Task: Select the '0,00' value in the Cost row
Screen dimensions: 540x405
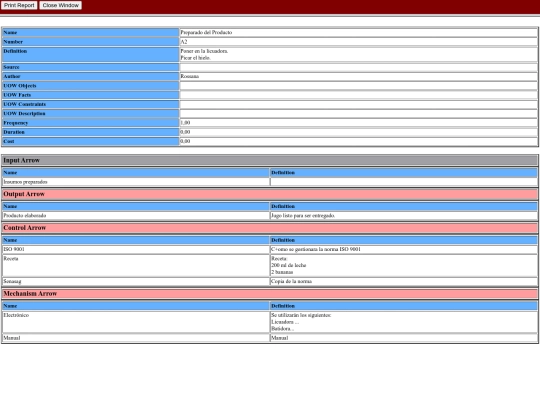Action: [x=185, y=142]
